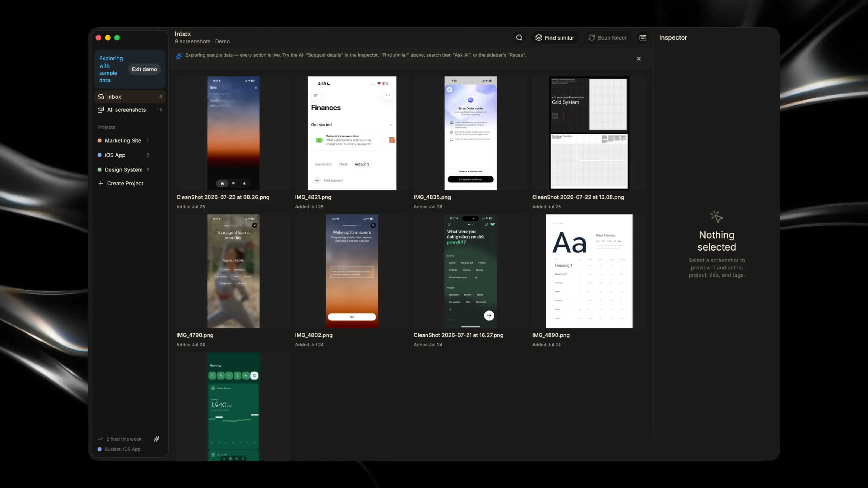Viewport: 868px width, 488px height.
Task: Click the 2 filed this week text
Action: tap(124, 439)
